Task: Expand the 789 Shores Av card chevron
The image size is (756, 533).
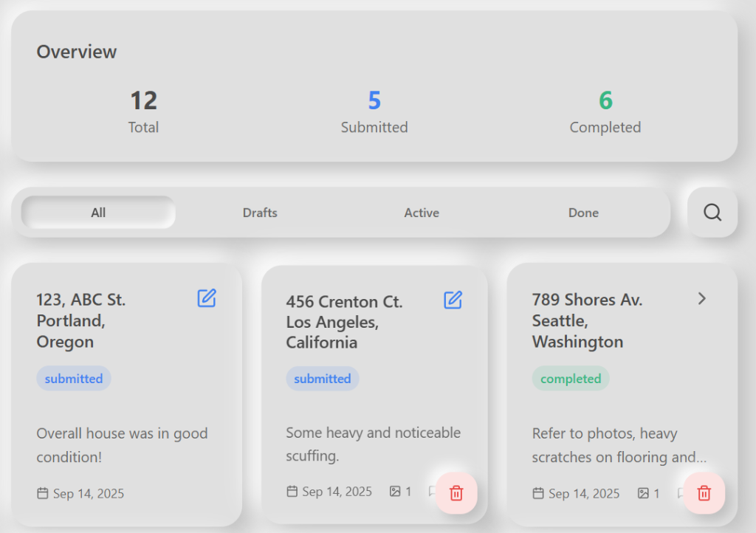Action: (x=701, y=299)
